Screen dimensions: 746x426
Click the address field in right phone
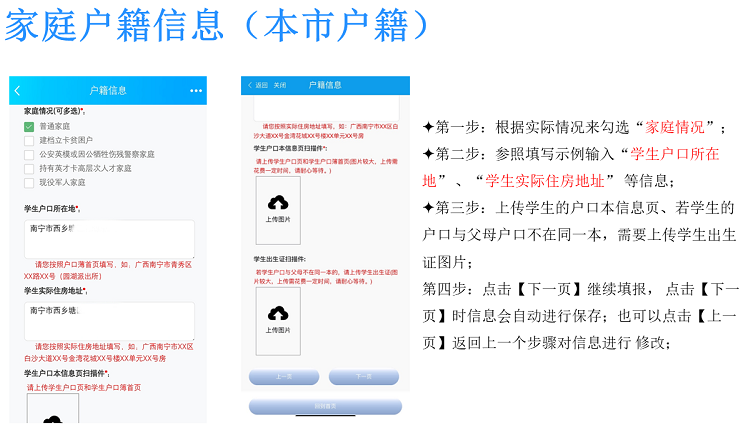coord(325,106)
